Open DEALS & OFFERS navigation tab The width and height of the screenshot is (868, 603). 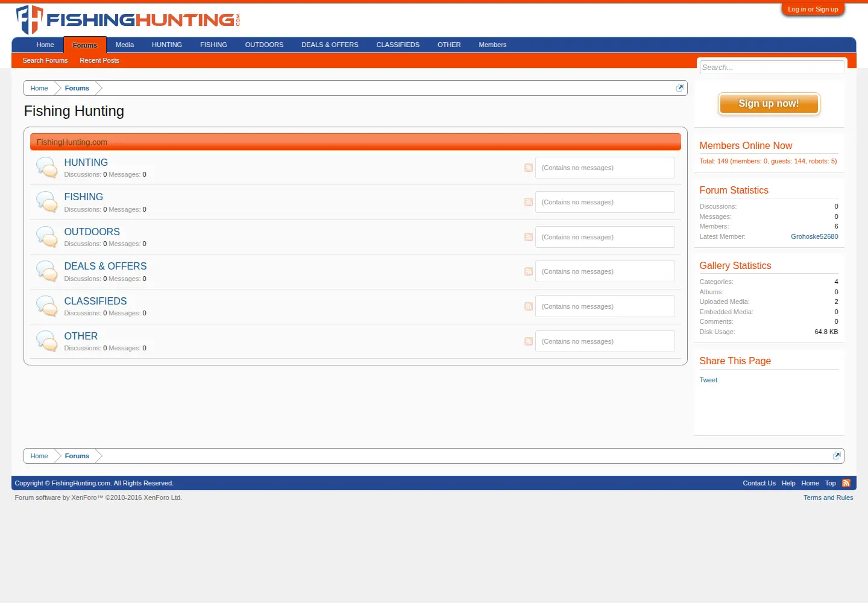coord(330,45)
